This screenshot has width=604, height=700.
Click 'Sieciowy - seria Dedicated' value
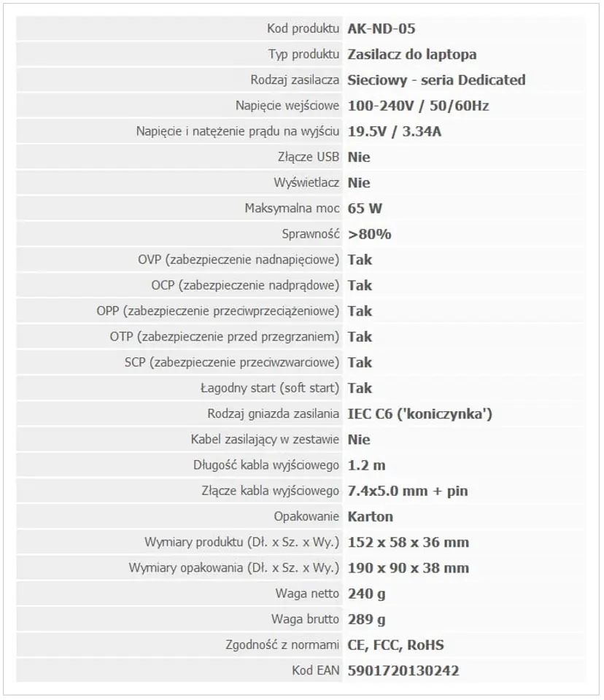click(436, 80)
